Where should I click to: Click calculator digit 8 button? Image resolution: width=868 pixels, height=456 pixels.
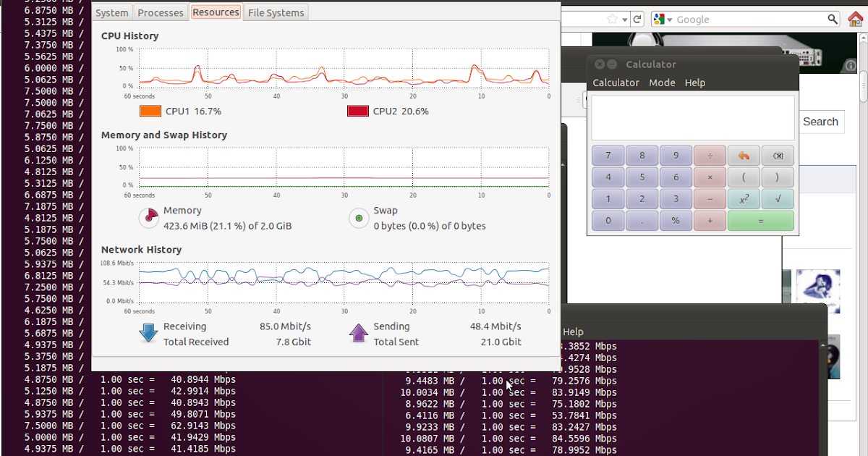point(642,156)
